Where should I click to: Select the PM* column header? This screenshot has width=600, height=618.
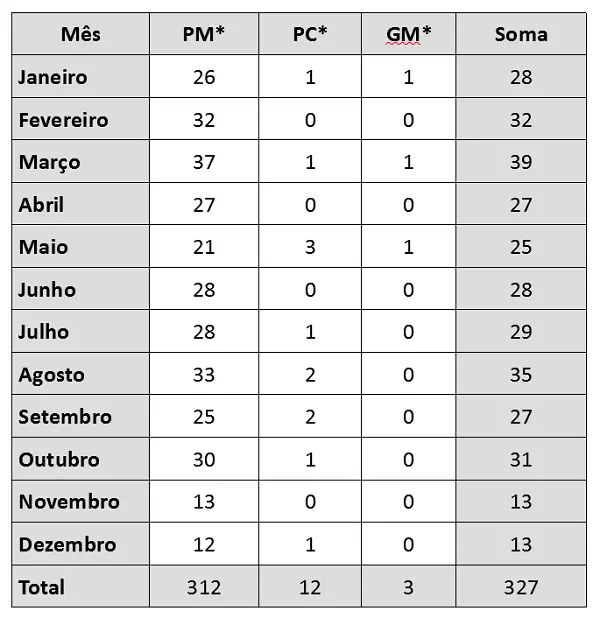coord(204,35)
